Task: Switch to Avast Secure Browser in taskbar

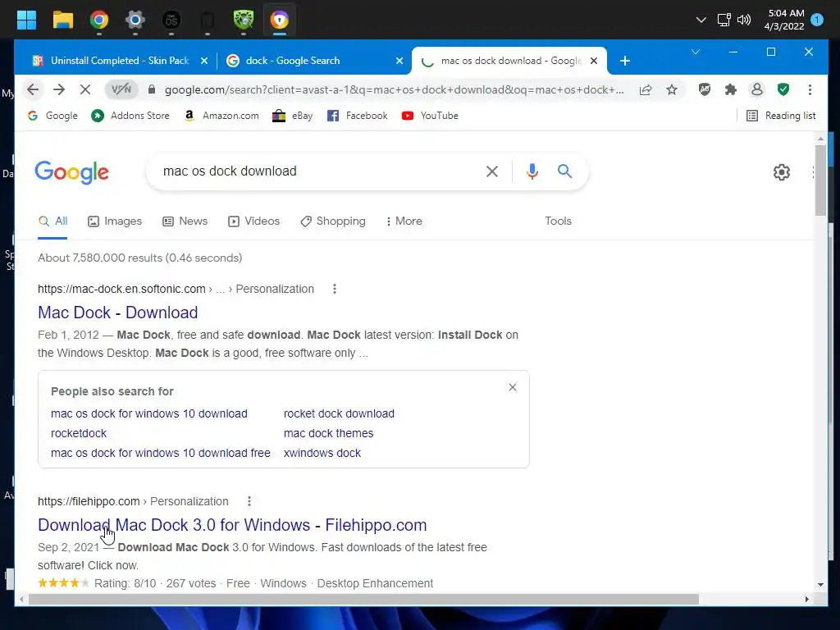Action: pyautogui.click(x=279, y=21)
